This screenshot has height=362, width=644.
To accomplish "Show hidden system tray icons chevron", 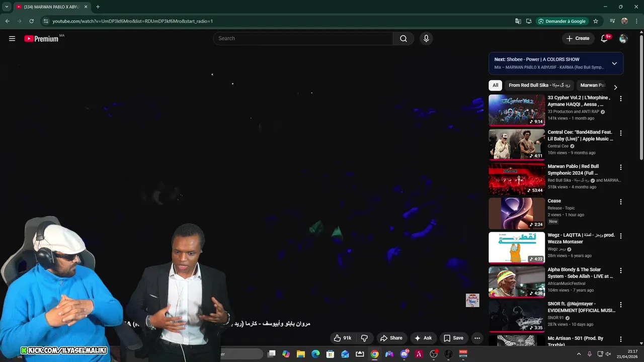I will (x=579, y=354).
